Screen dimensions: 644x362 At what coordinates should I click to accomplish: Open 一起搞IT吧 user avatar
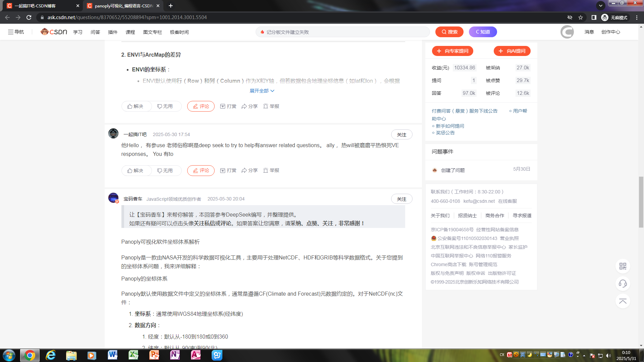tap(113, 133)
